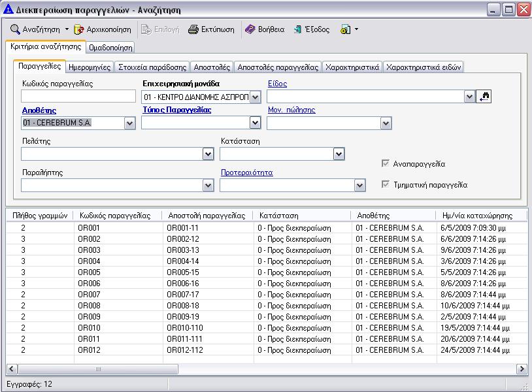
Task: Toggle Τμηματική παραγγελία checkbox
Action: [386, 184]
